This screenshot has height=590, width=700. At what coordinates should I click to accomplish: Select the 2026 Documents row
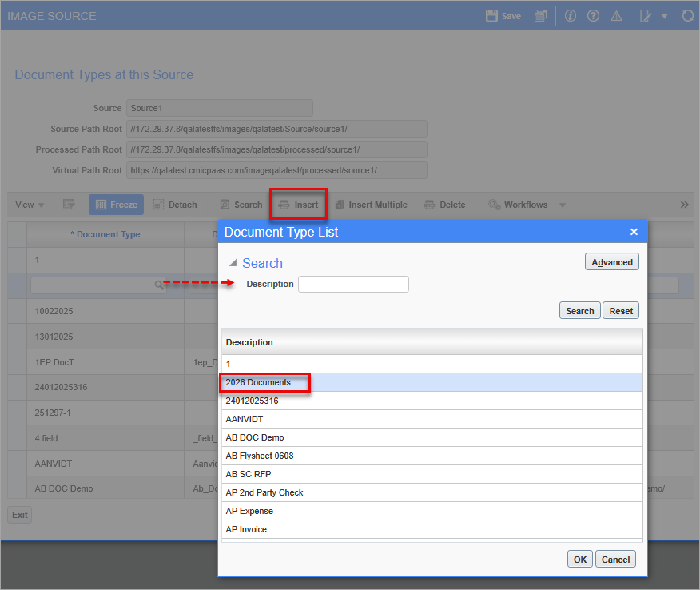(432, 382)
